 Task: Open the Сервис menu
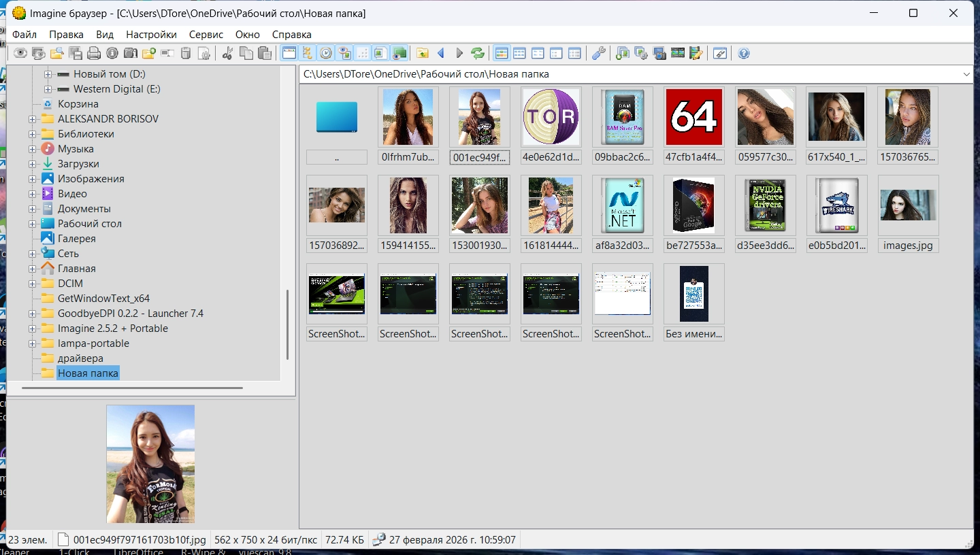(206, 34)
